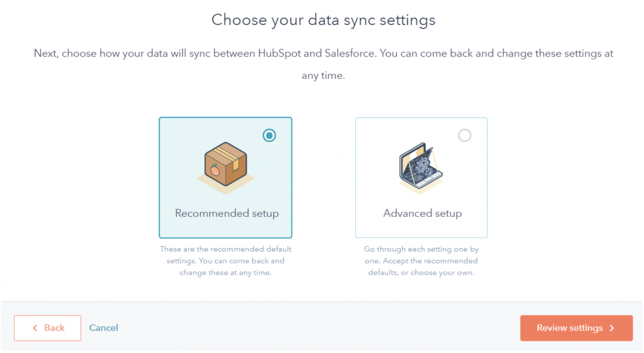Select the Advanced setup label text
This screenshot has width=644, height=353.
pos(422,213)
